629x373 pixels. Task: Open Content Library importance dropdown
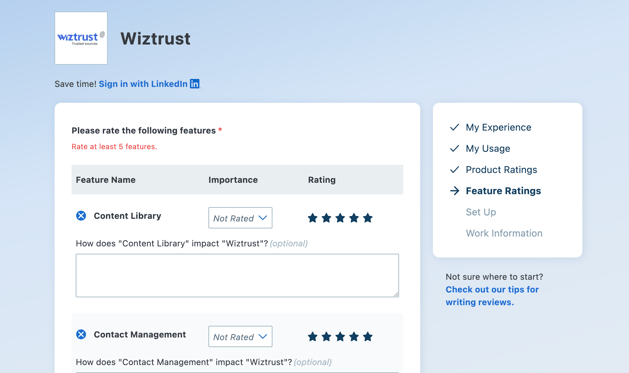[x=240, y=218]
